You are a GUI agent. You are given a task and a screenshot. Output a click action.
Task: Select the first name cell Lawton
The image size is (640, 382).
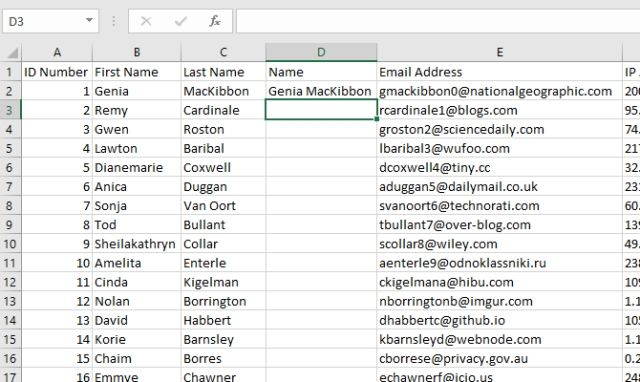(137, 149)
